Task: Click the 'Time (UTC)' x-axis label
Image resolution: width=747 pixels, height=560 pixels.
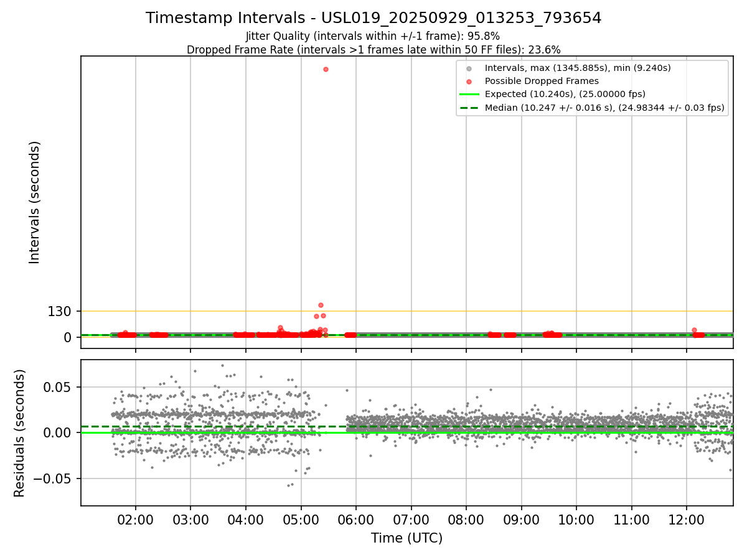Action: point(406,538)
